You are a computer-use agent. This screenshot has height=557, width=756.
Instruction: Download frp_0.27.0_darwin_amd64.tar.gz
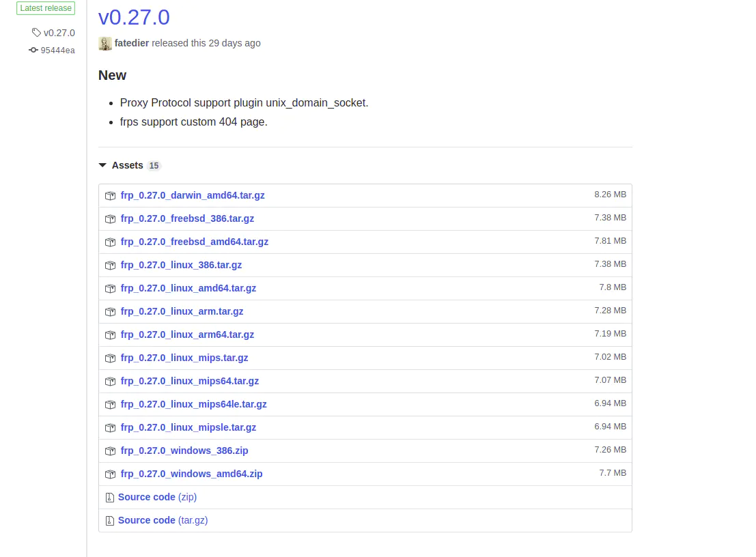point(193,195)
